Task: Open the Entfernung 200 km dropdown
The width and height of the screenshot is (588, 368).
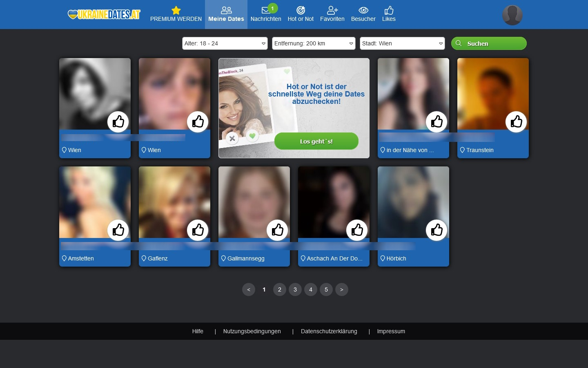Action: pos(314,43)
